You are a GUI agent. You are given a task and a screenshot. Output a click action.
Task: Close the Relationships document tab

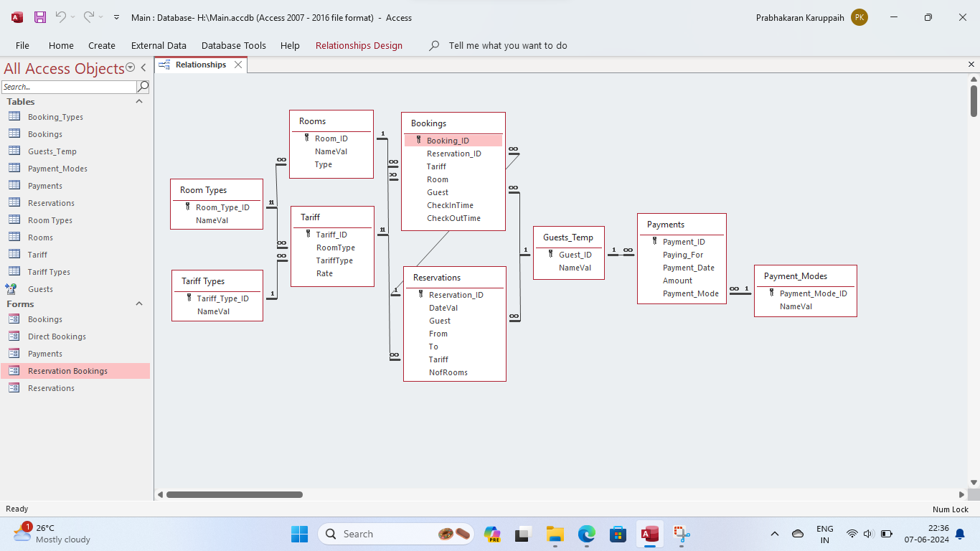pyautogui.click(x=238, y=65)
